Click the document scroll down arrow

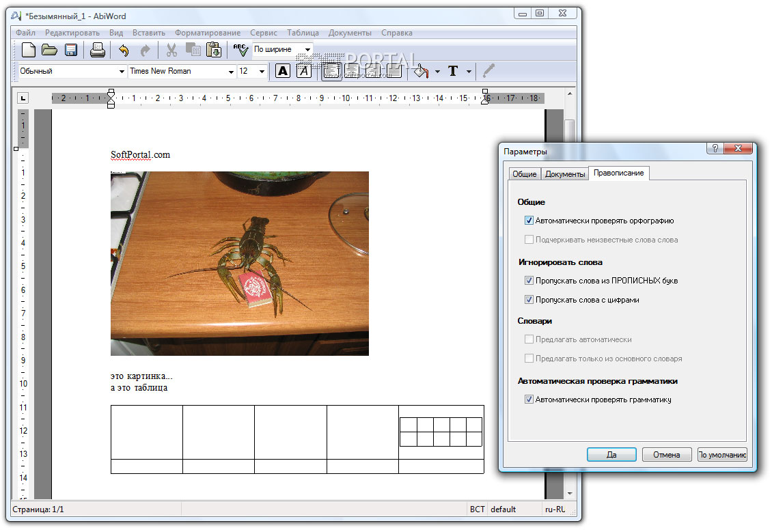(x=570, y=493)
